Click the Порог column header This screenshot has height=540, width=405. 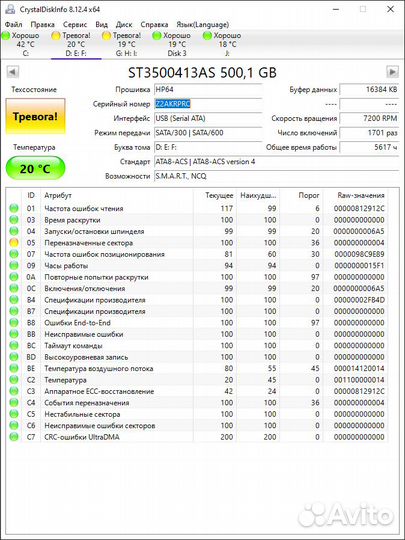[x=301, y=195]
